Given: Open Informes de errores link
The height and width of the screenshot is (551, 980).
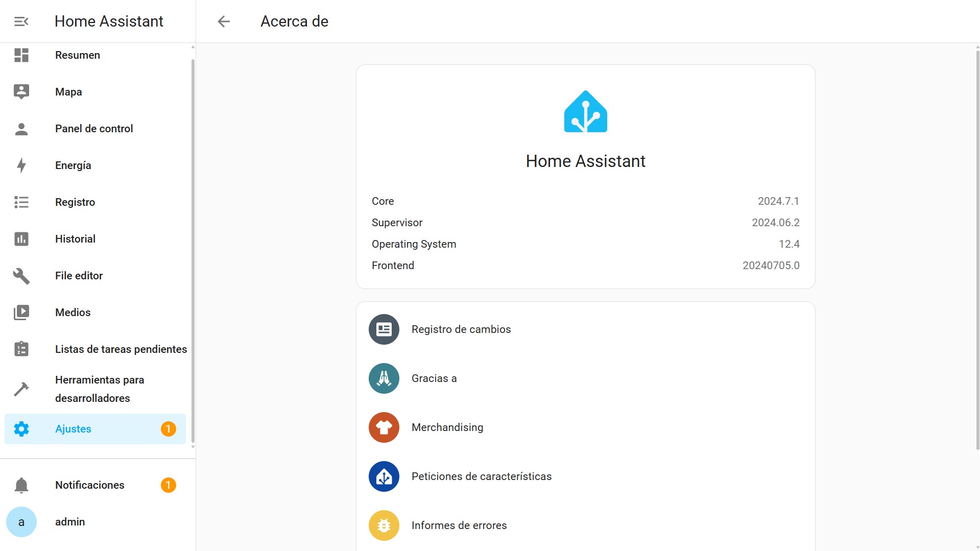Looking at the screenshot, I should 459,525.
